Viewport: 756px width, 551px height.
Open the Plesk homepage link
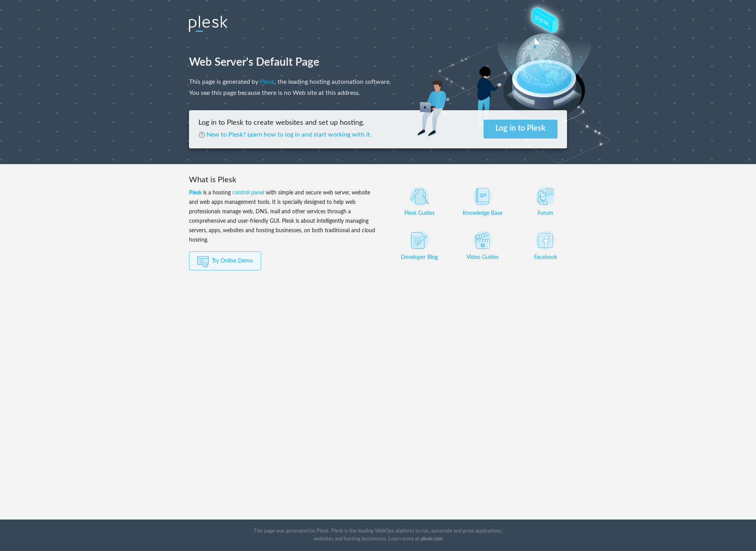point(267,81)
